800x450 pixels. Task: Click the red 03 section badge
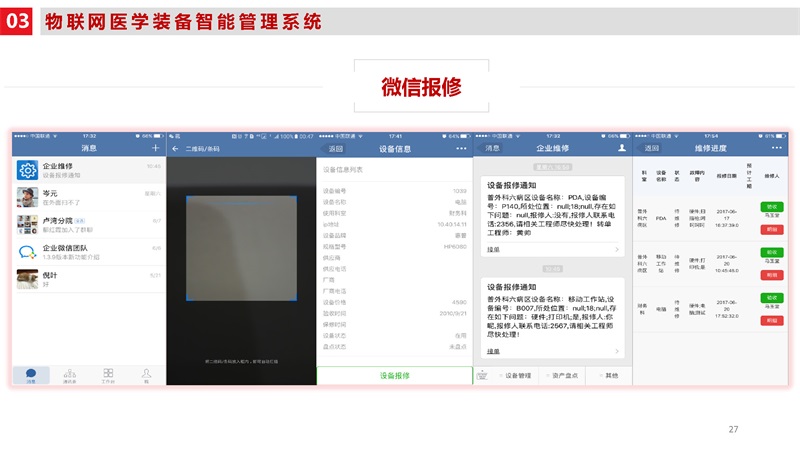[x=16, y=21]
